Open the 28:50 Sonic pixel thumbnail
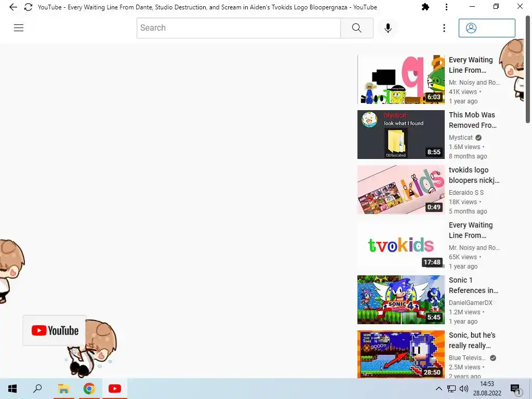Viewport: 532px width, 399px height. (401, 354)
